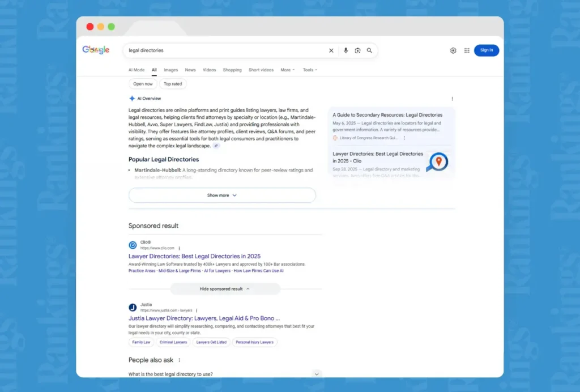The width and height of the screenshot is (580, 392).
Task: Open 'Lawyer Directories: Best Legal Directories in 2025' result
Action: tap(194, 256)
